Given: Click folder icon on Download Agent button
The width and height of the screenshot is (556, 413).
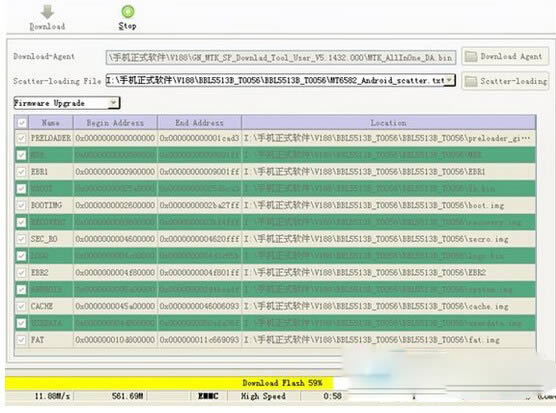Looking at the screenshot, I should (x=471, y=56).
